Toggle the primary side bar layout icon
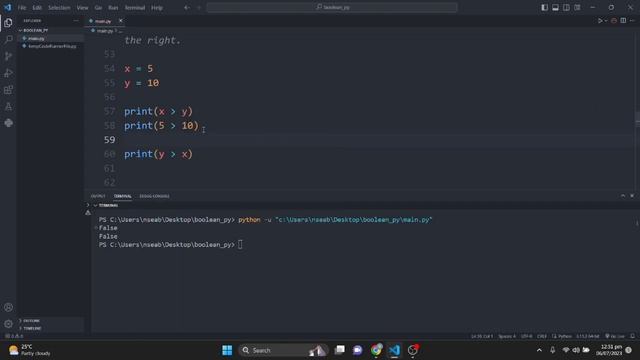Image resolution: width=640 pixels, height=360 pixels. (544, 7)
